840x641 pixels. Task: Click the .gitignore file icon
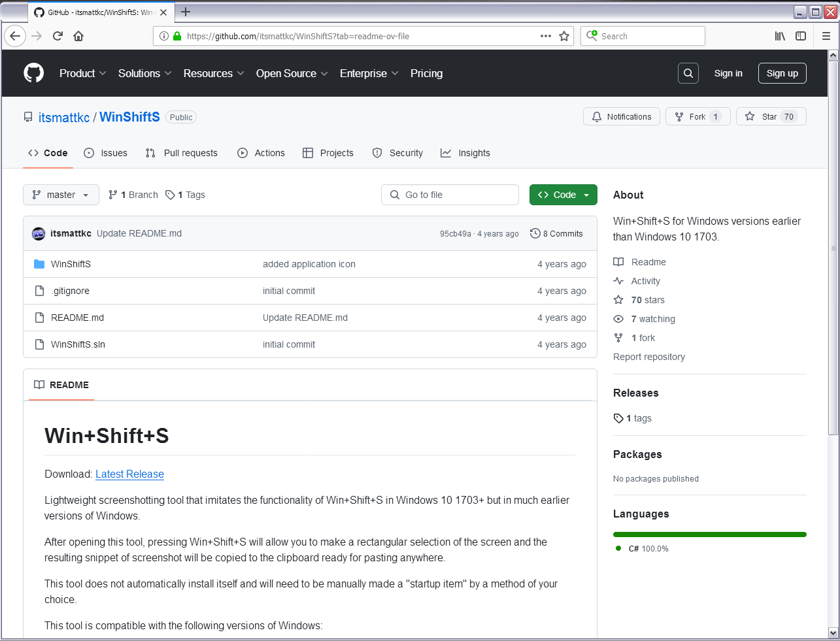39,291
